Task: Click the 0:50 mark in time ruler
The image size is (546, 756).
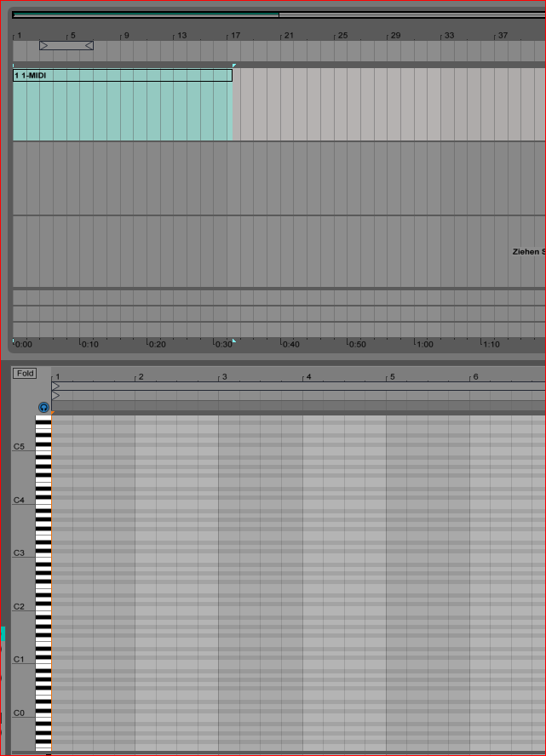Action: pos(358,344)
